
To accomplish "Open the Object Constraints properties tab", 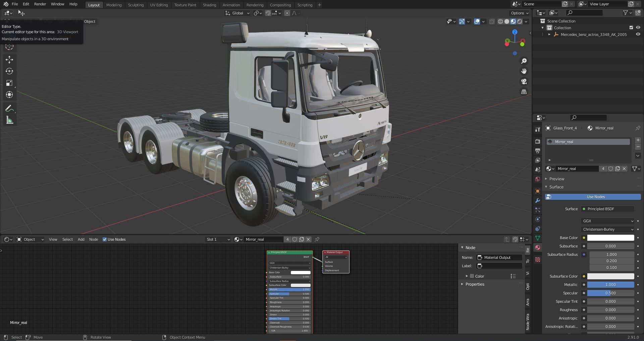I will (x=538, y=229).
